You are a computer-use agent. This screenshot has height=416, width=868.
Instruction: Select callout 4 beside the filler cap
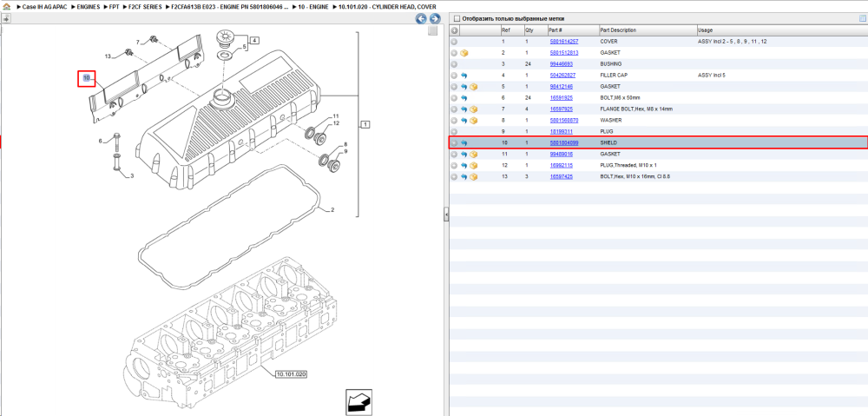tap(254, 40)
